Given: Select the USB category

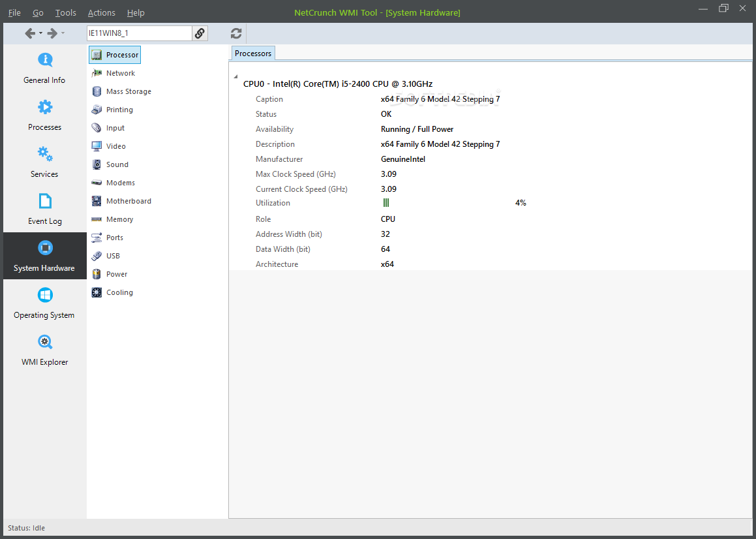Looking at the screenshot, I should click(x=106, y=256).
